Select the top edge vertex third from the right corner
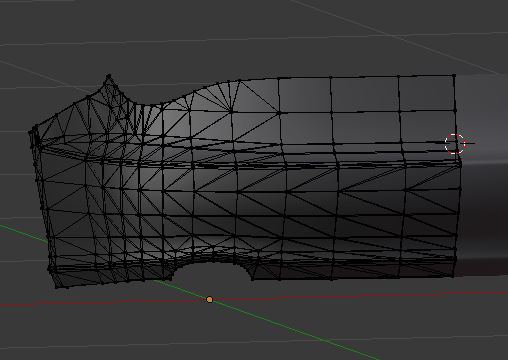The width and height of the screenshot is (508, 360). point(331,77)
